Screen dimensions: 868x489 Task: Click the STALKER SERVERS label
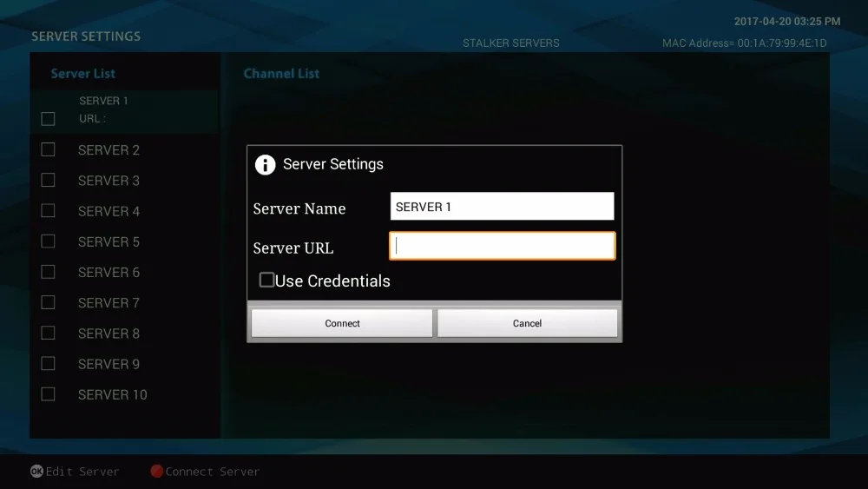511,43
